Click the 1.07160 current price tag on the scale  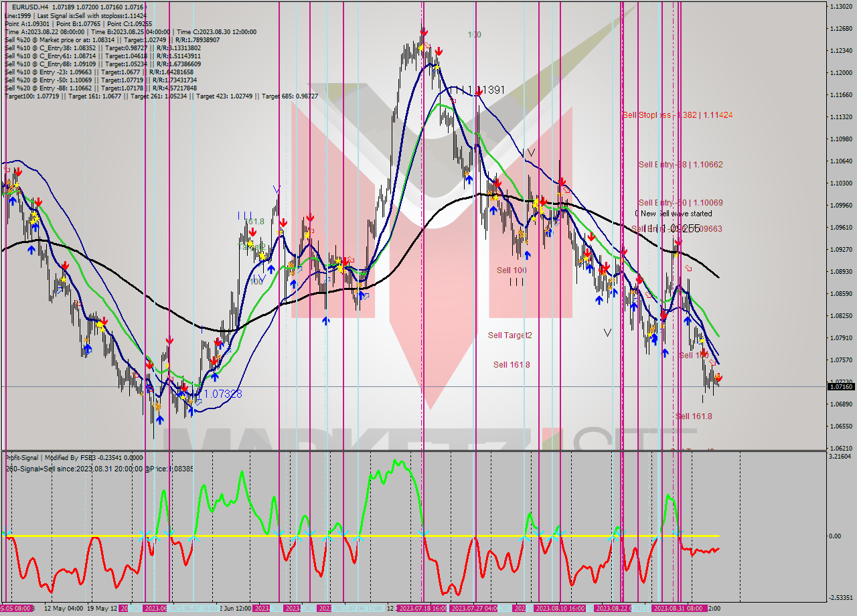pos(842,386)
